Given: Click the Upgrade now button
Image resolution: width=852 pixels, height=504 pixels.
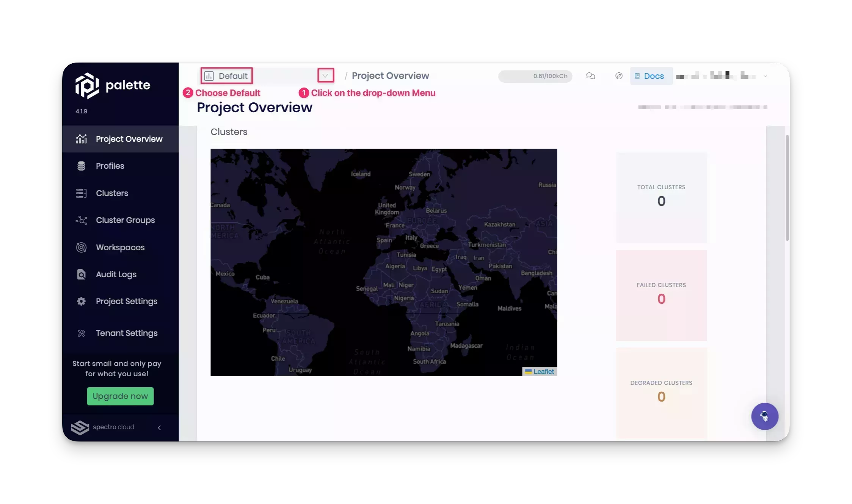Looking at the screenshot, I should click(x=120, y=396).
